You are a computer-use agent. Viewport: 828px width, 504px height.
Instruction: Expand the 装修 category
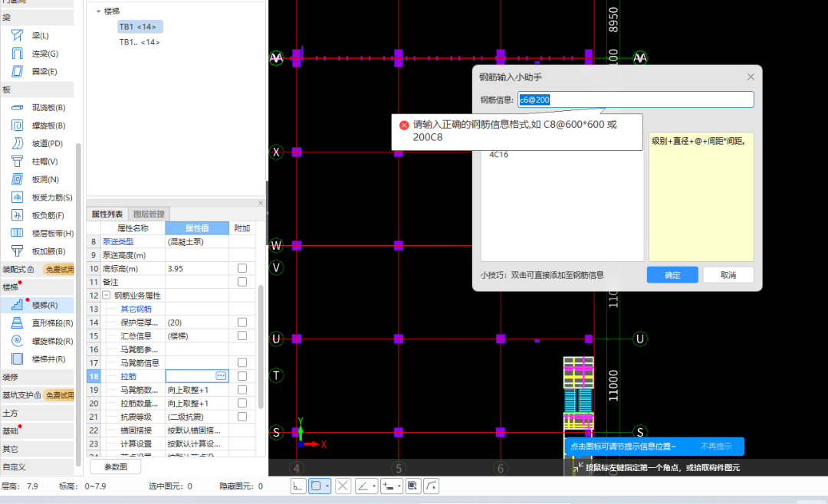coord(37,377)
